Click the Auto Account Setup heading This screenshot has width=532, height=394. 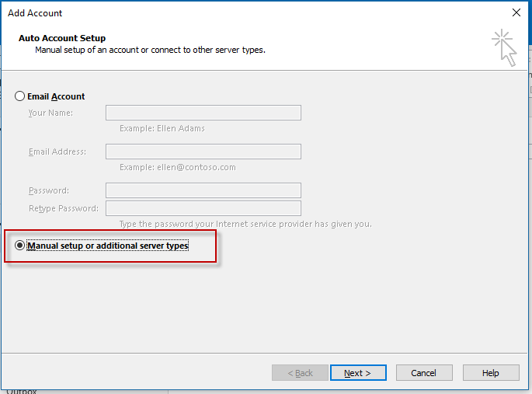point(62,38)
